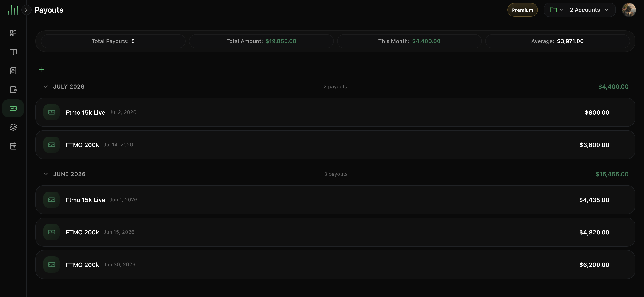The image size is (644, 297).
Task: Click the Average $3,971.00 stat
Action: pyautogui.click(x=557, y=41)
